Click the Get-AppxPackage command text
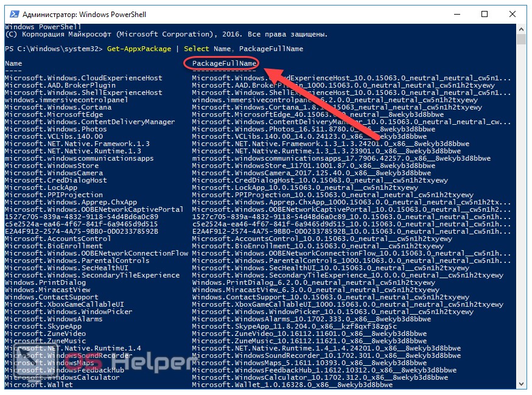Viewport: 532px width, 395px height. [x=139, y=49]
